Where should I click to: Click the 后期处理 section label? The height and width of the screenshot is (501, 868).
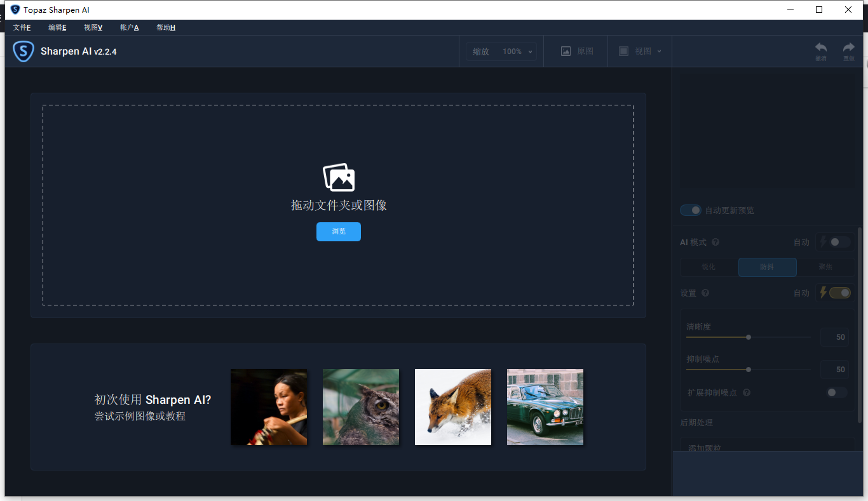click(x=696, y=422)
